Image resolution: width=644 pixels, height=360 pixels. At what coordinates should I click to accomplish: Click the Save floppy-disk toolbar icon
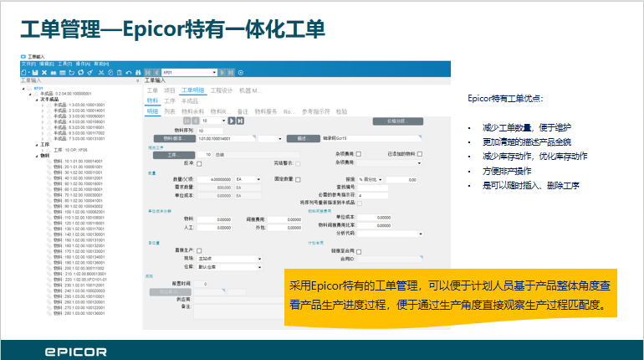click(35, 72)
